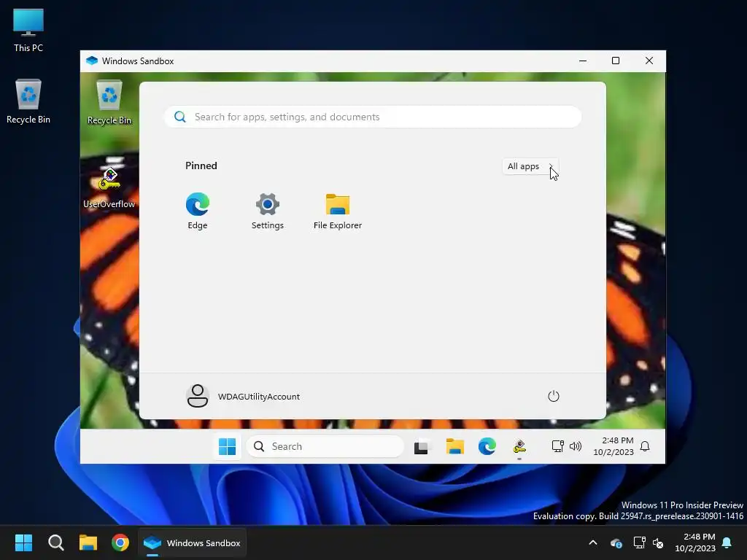Open the host Start button
Image resolution: width=747 pixels, height=560 pixels.
click(23, 542)
